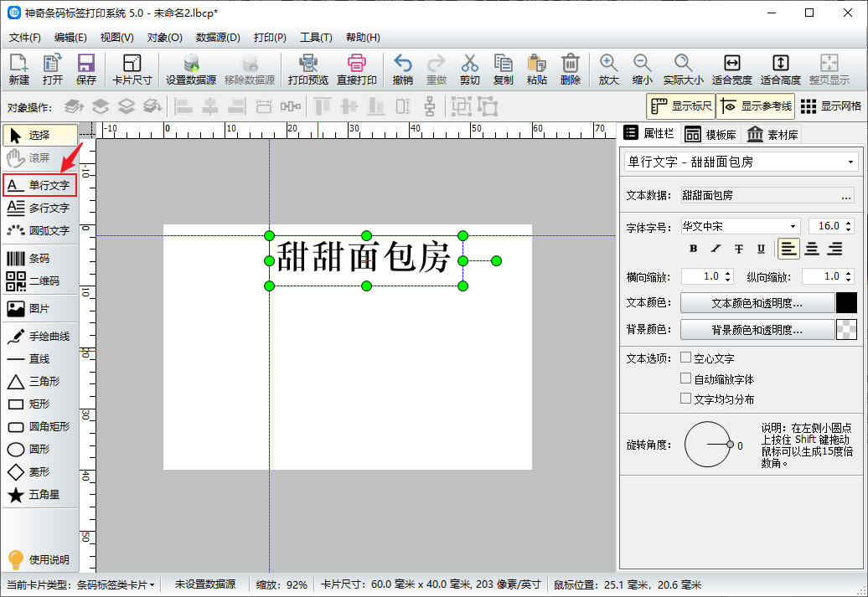
Task: Select the 手绘曲线 freehand curve tool
Action: point(39,337)
